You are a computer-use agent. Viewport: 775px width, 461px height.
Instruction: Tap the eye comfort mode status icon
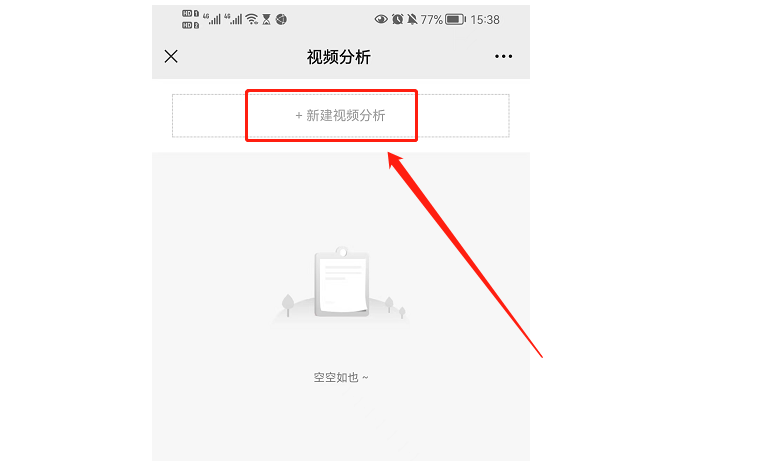click(x=381, y=19)
